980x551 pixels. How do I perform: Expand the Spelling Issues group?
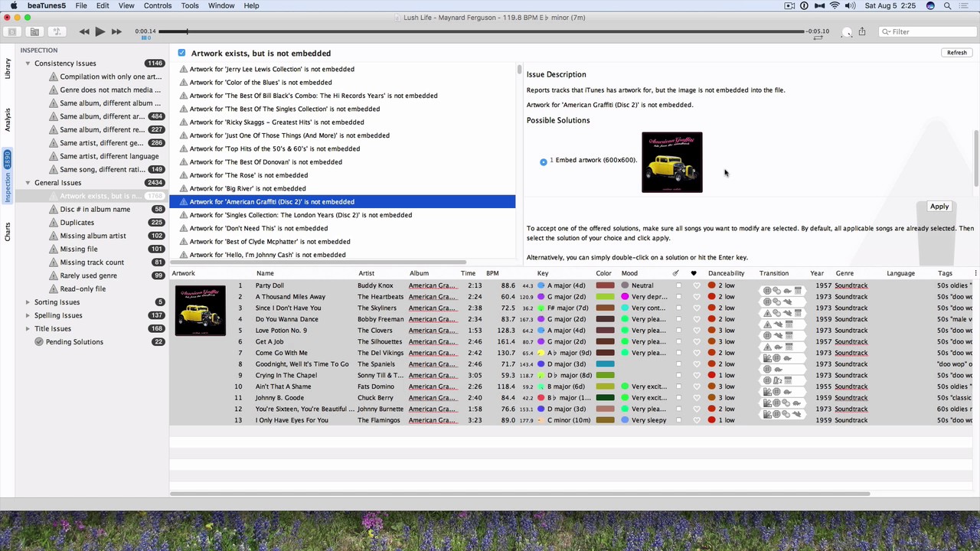pos(28,315)
